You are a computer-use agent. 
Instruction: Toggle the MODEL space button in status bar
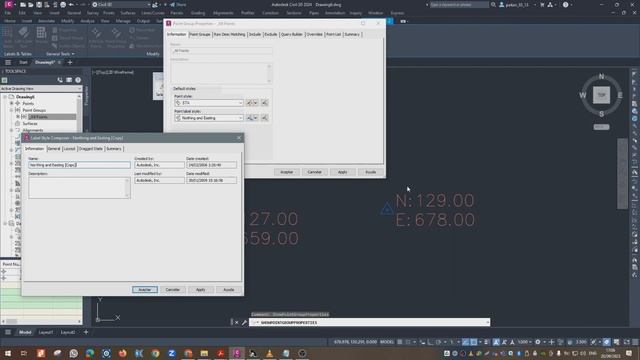pyautogui.click(x=387, y=342)
